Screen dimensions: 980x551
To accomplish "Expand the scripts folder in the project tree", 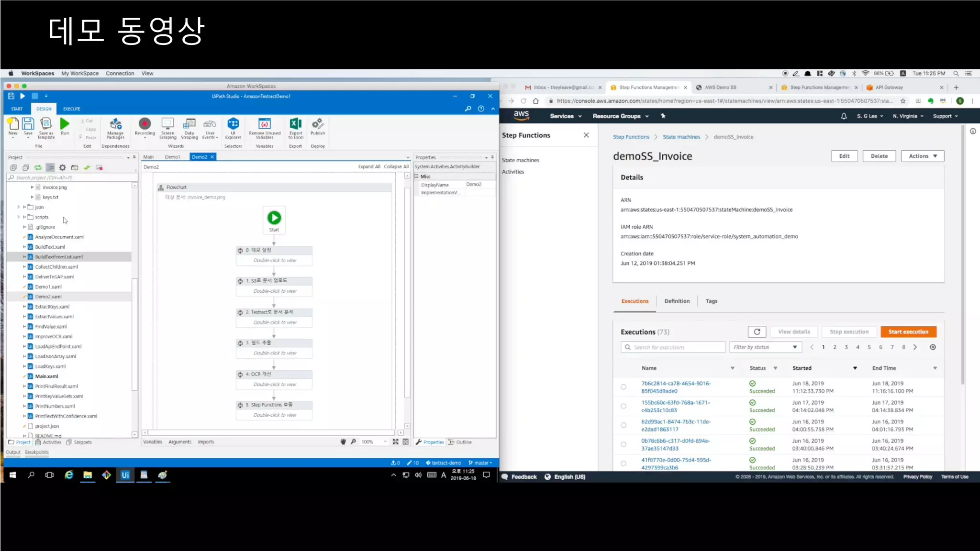I will 19,217.
